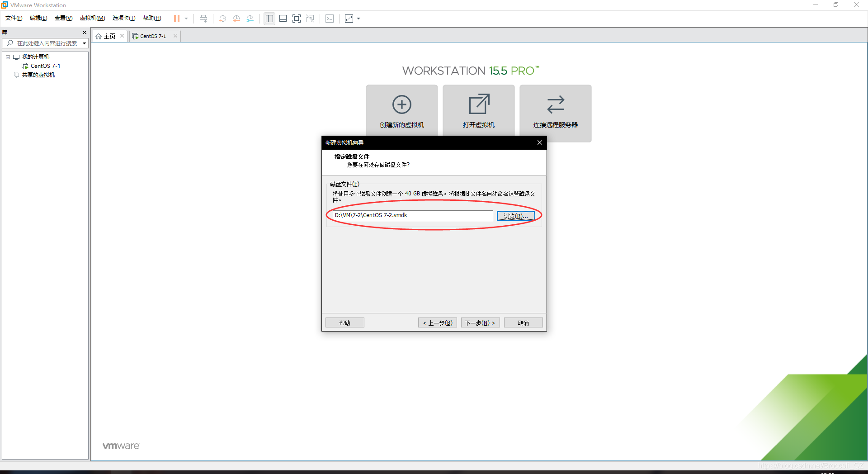This screenshot has height=474, width=868.
Task: Open the 编辑(E) menu
Action: [x=38, y=18]
